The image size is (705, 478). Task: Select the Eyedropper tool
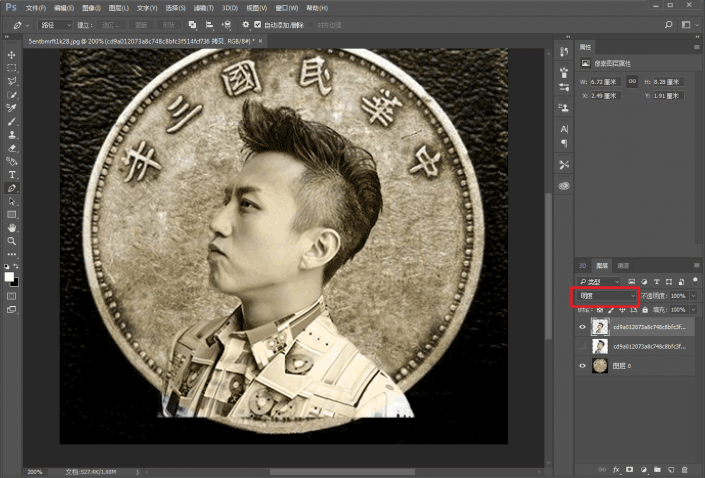(x=12, y=108)
